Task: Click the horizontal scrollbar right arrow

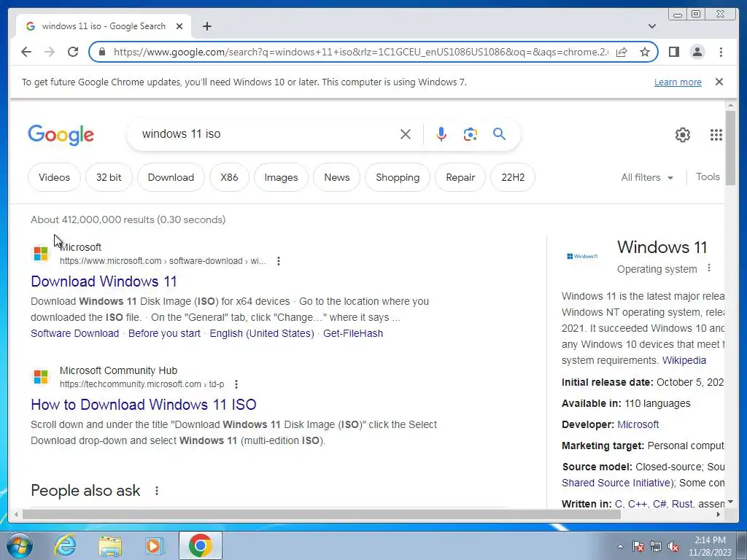Action: click(x=719, y=514)
